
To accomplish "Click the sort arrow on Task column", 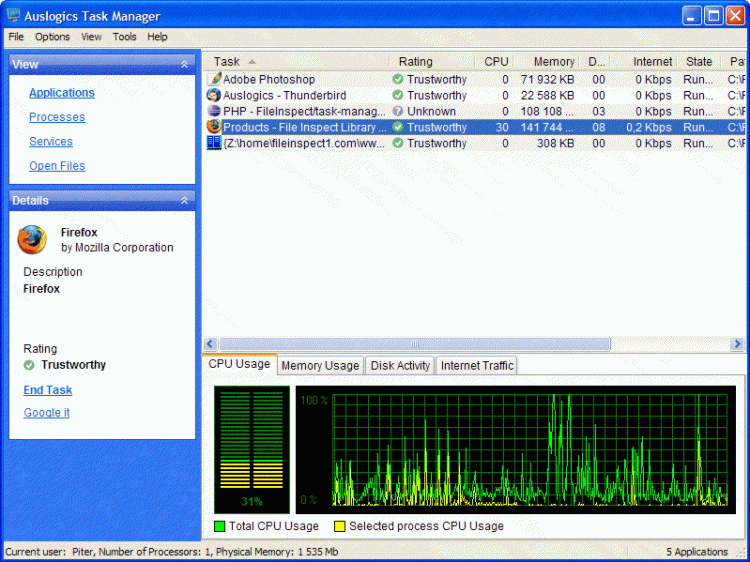I will 252,62.
